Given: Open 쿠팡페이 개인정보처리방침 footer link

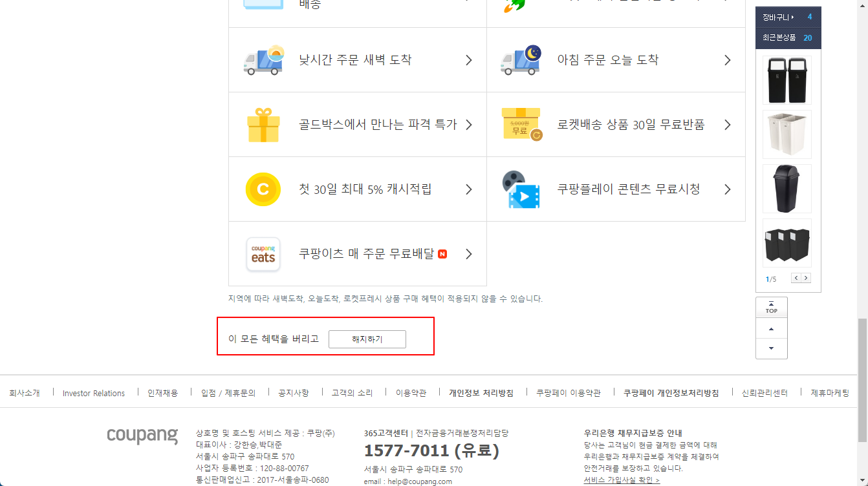Looking at the screenshot, I should (671, 393).
